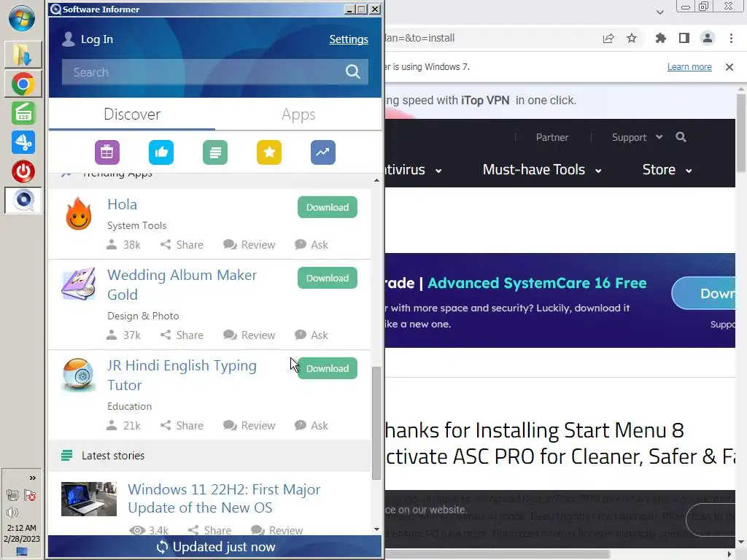Switch to the Apps tab
This screenshot has width=747, height=560.
pyautogui.click(x=298, y=114)
